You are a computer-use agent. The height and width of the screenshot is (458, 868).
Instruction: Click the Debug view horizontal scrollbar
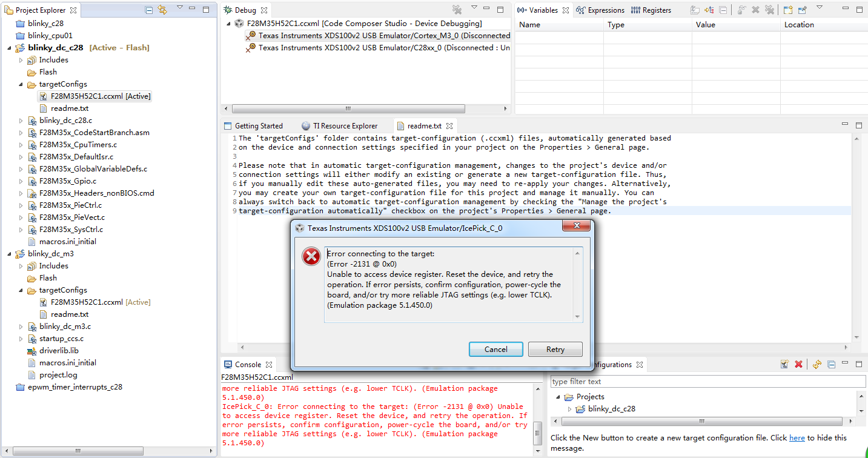pyautogui.click(x=348, y=109)
